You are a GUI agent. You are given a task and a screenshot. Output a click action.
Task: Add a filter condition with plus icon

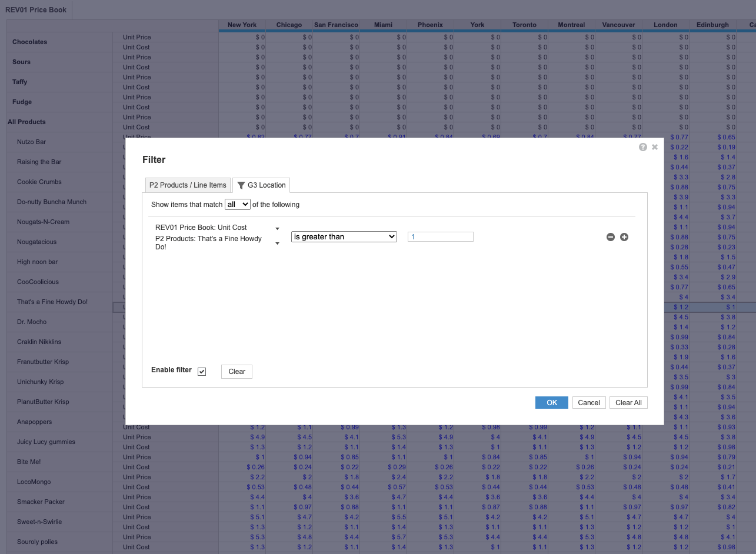pos(624,237)
